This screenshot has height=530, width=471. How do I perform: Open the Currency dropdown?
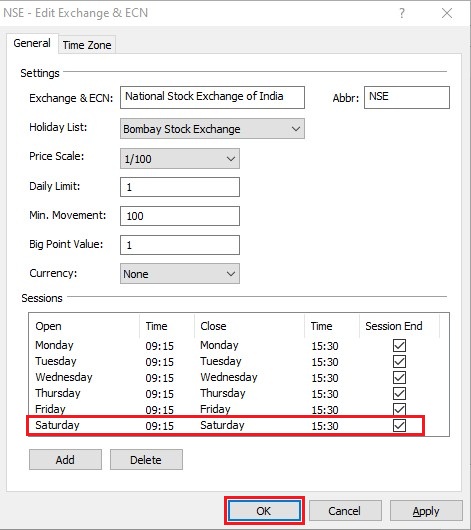click(180, 273)
